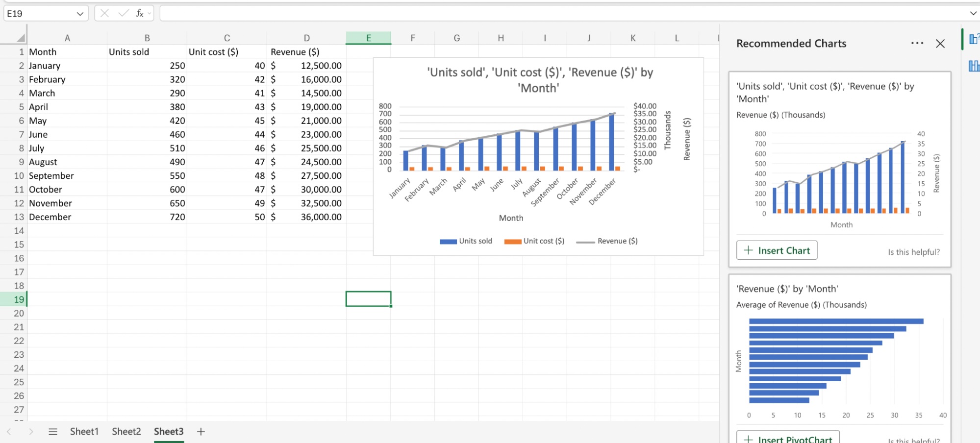Click the chart title in embedded chart

pyautogui.click(x=540, y=80)
